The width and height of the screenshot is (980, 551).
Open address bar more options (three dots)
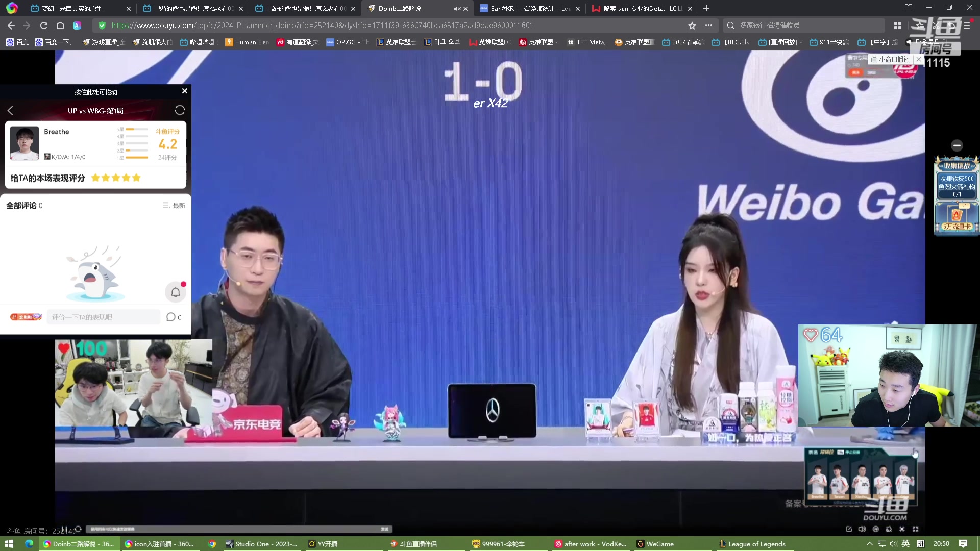pos(708,26)
